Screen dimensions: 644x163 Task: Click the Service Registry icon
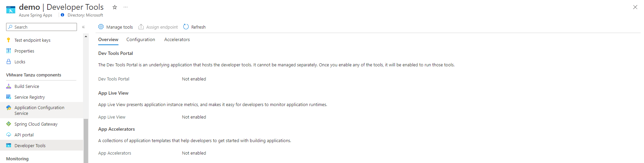[9, 97]
